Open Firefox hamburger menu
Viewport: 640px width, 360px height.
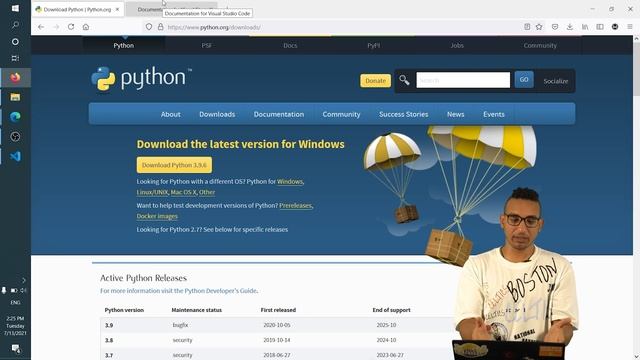tap(630, 27)
